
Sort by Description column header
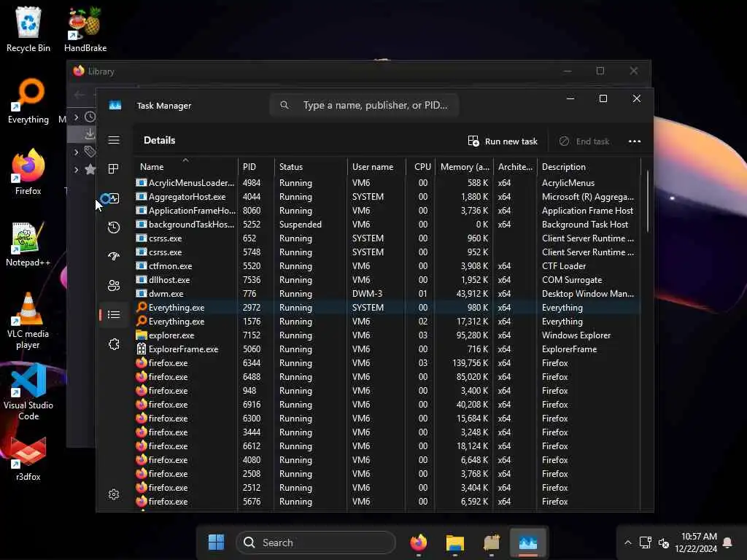click(589, 167)
